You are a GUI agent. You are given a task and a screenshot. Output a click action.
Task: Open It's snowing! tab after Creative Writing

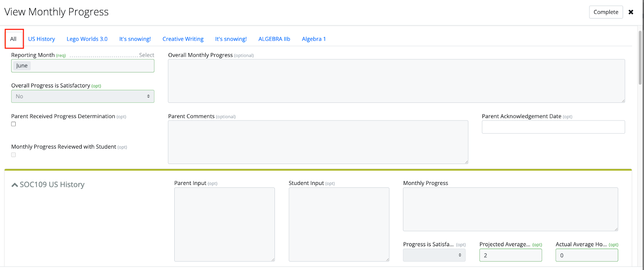coord(231,39)
